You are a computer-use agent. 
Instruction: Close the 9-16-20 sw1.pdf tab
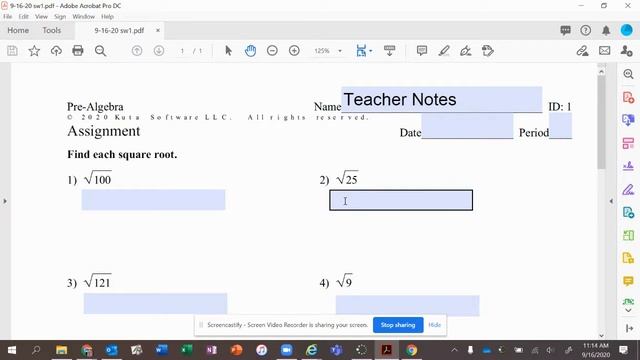tap(158, 30)
